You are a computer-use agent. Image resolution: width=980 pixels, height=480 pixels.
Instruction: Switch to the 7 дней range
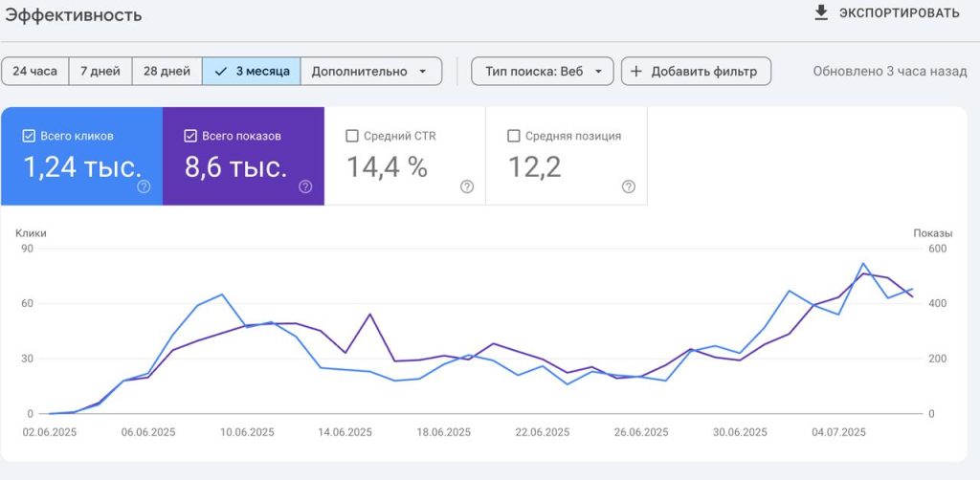[x=100, y=71]
